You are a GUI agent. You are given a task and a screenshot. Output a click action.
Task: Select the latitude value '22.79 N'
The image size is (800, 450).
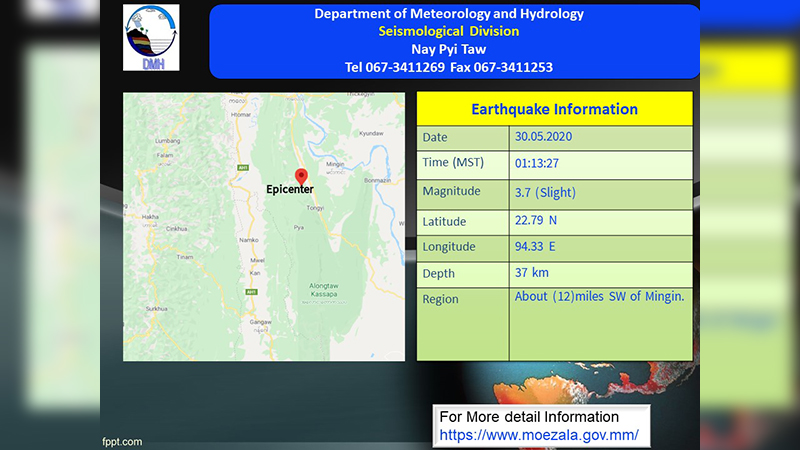coord(536,220)
